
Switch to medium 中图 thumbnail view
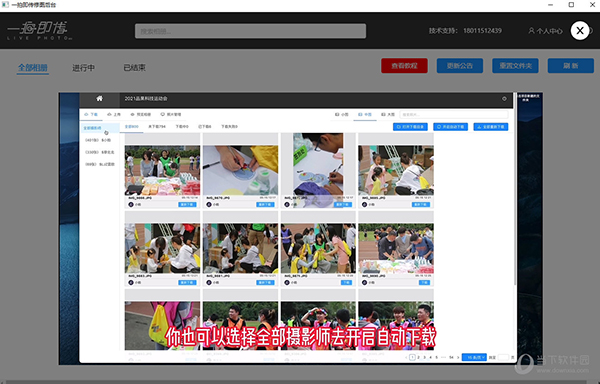click(365, 114)
